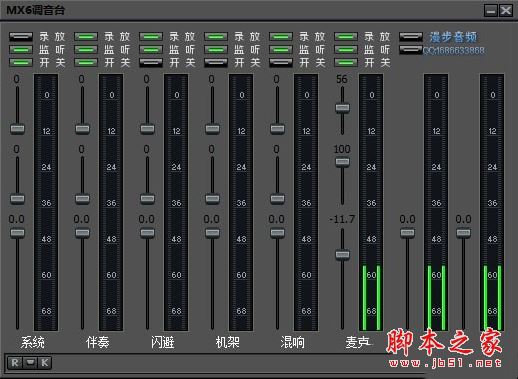Screen dimensions: 518x379
Task: Click the 麦克 channel label
Action: [x=357, y=342]
